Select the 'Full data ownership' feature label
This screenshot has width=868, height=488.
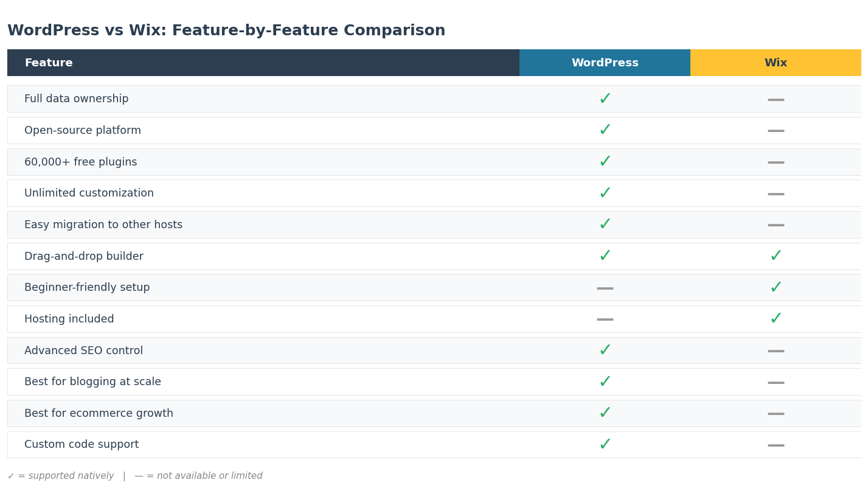[x=77, y=99]
